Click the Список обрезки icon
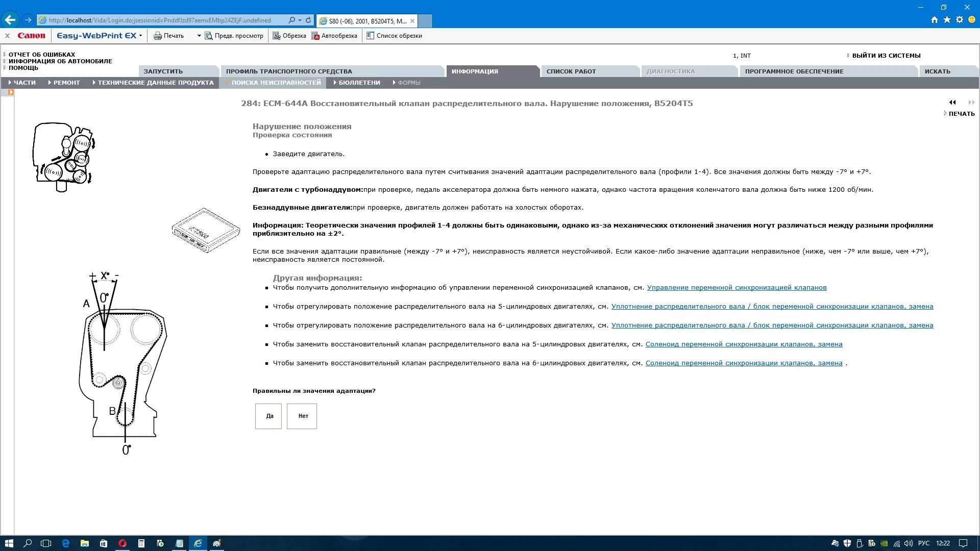Image resolution: width=980 pixels, height=551 pixels. pyautogui.click(x=371, y=36)
